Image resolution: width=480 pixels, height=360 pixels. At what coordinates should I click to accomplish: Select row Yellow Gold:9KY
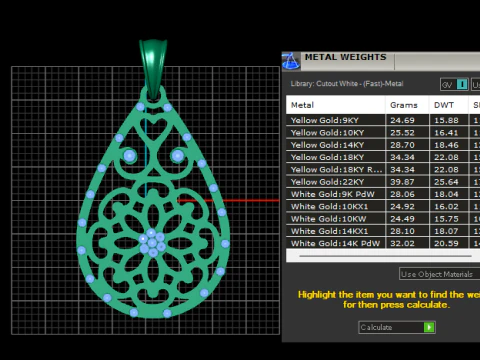pyautogui.click(x=383, y=120)
